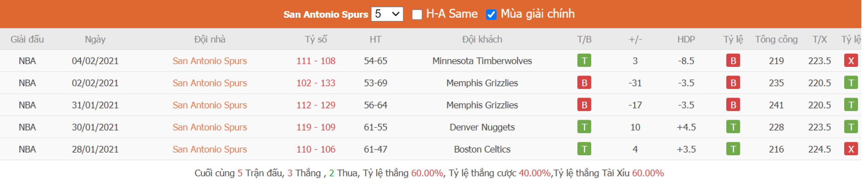
Task: Select the Minnesota Timberwolves team name
Action: tap(482, 61)
